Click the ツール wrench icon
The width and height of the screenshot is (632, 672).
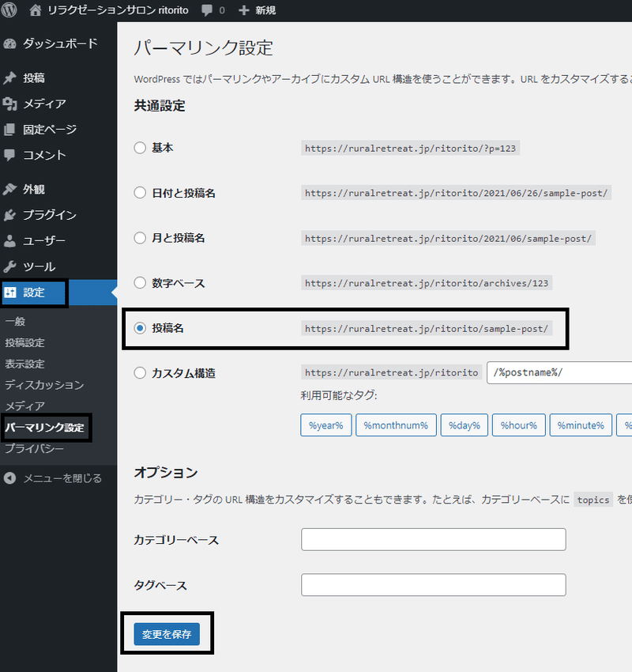pyautogui.click(x=9, y=266)
